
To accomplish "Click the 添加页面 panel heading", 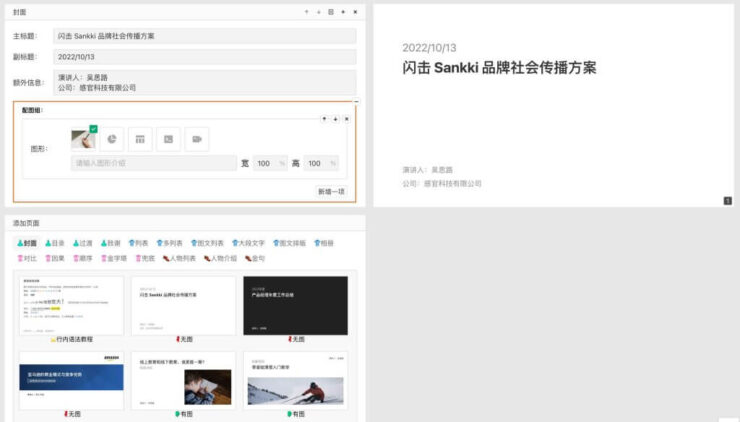I will coord(26,223).
